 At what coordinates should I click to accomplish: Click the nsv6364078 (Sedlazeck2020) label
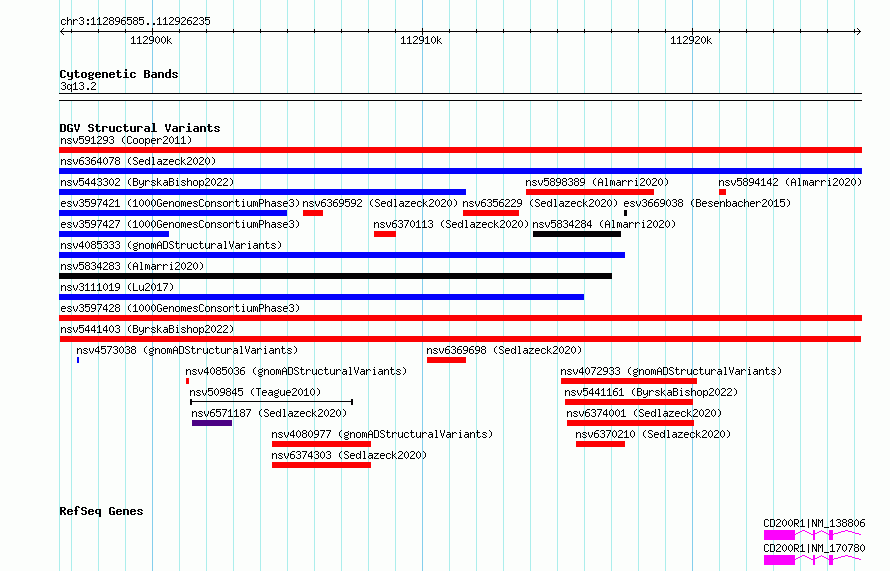[x=138, y=161]
